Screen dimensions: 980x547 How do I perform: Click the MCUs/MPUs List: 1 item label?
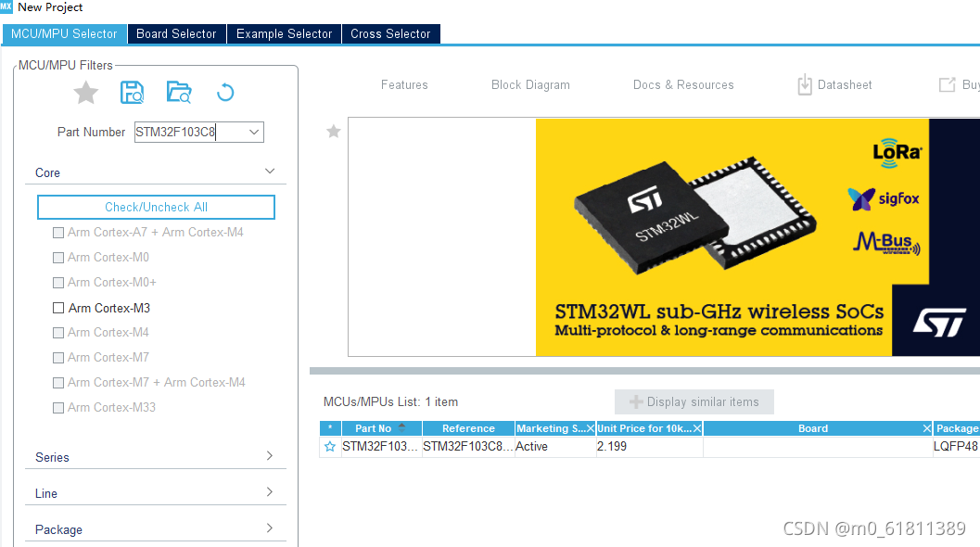tap(390, 402)
